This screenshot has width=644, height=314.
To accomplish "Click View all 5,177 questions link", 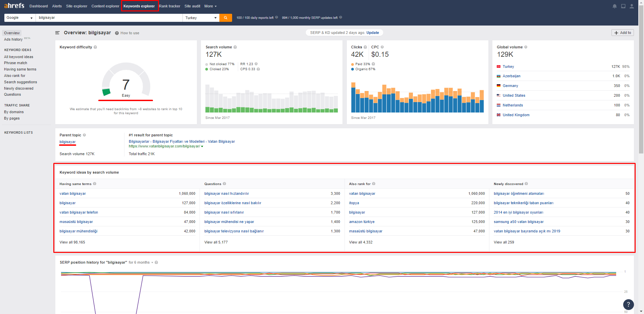I will point(216,242).
